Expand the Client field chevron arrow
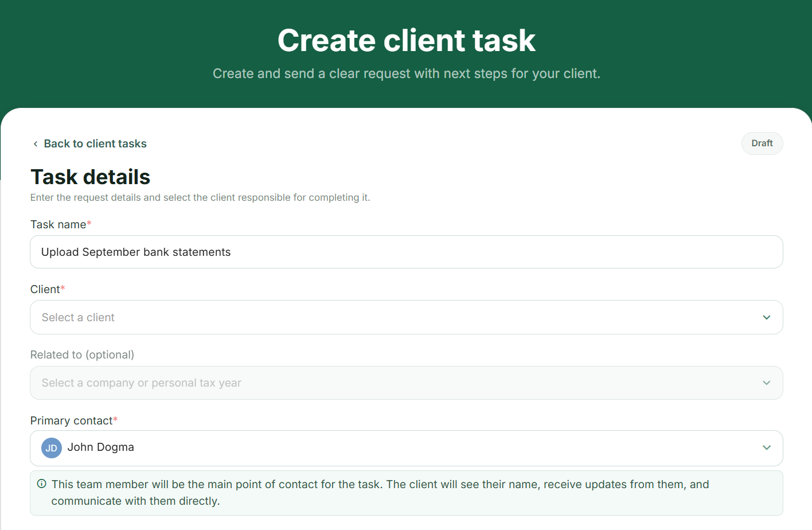The image size is (812, 530). pos(767,317)
